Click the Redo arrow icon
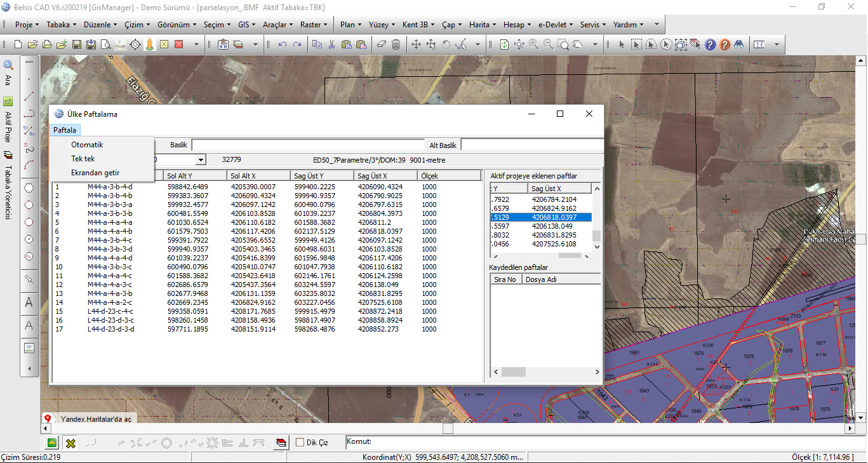The width and height of the screenshot is (868, 463). (x=297, y=44)
